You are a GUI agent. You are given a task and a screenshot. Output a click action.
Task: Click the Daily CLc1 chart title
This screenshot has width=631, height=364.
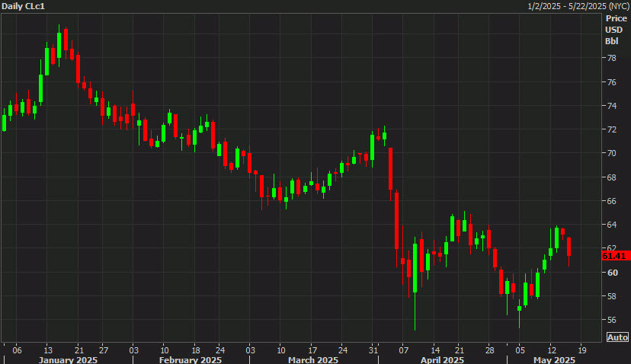pos(24,6)
